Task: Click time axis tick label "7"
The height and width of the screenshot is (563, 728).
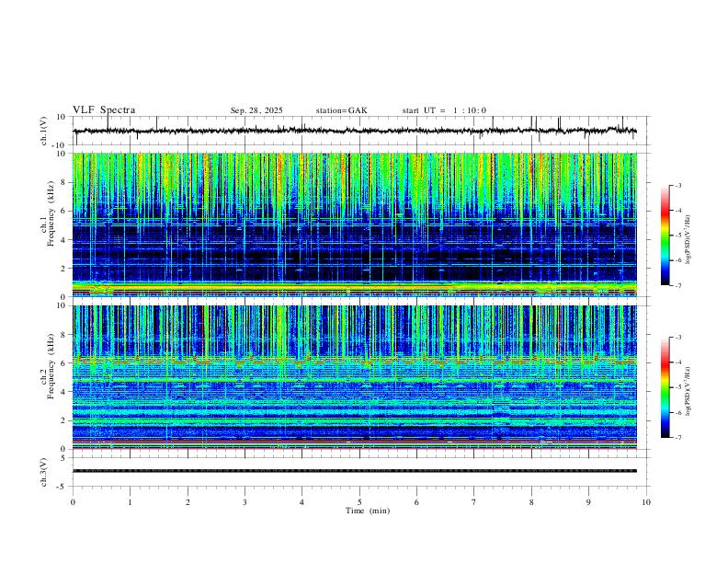Action: pos(474,502)
